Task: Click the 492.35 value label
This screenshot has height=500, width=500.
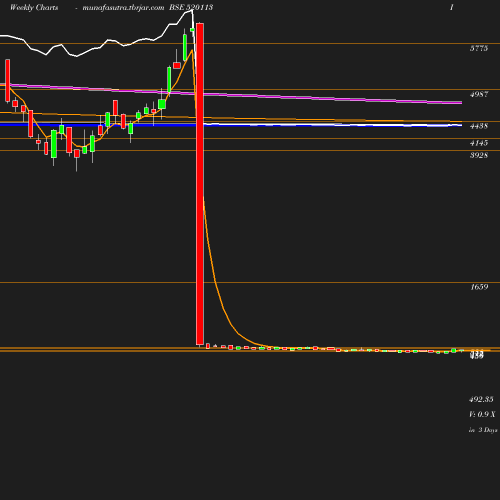Action: pos(481,399)
